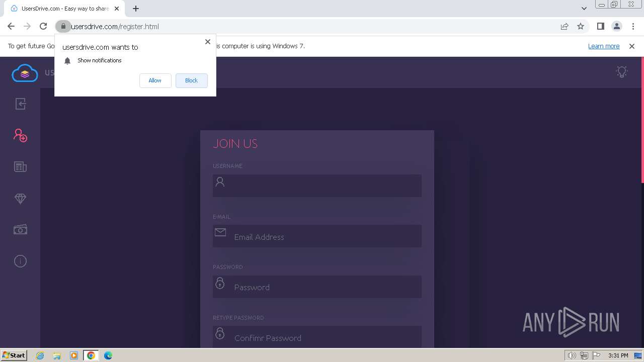Click the notification bell icon in popup
This screenshot has width=644, height=362.
(67, 60)
